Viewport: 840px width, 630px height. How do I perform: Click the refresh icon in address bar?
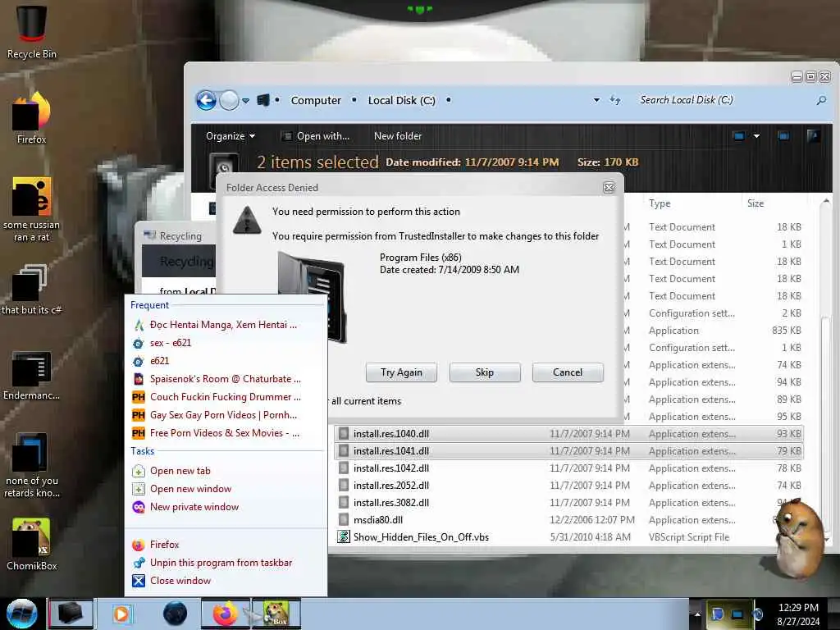(x=615, y=100)
